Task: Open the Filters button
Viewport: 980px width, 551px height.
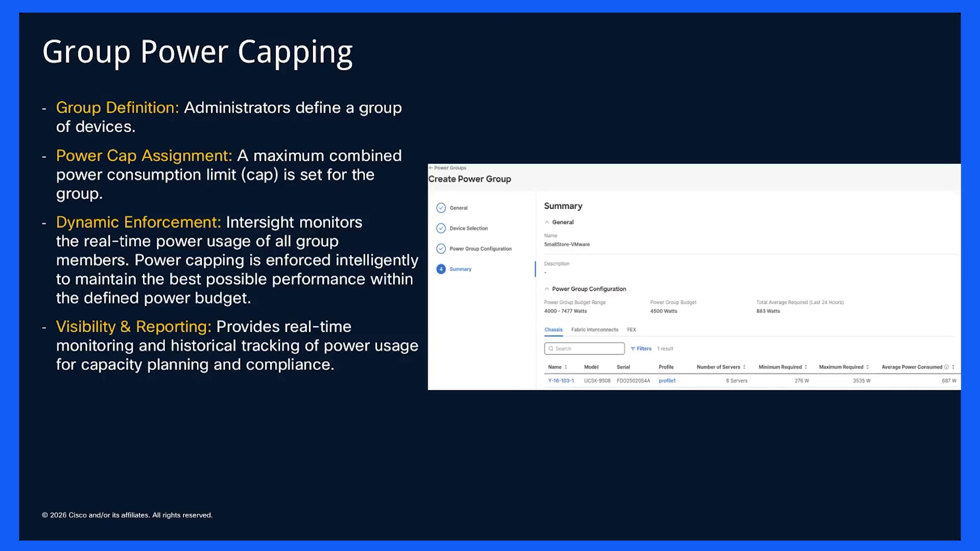Action: (x=641, y=348)
